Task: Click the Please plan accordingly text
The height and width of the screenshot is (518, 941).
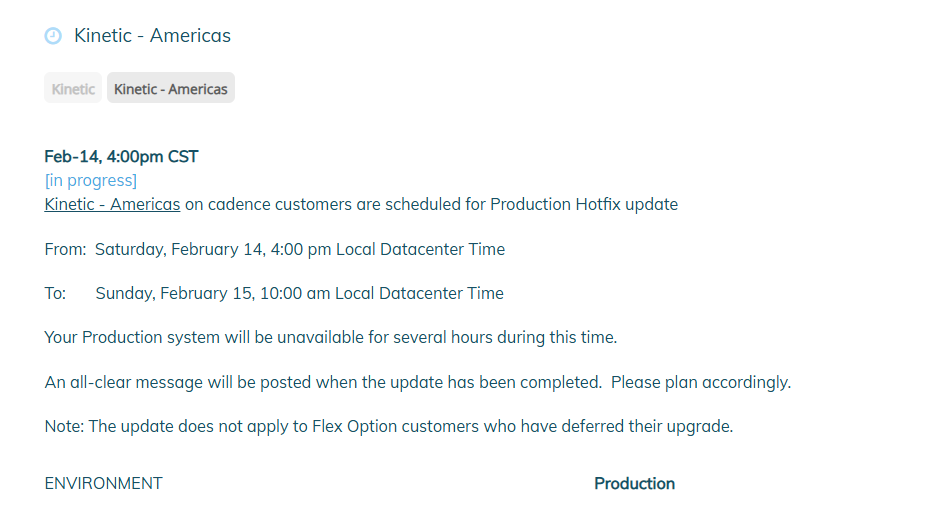Action: click(x=701, y=382)
